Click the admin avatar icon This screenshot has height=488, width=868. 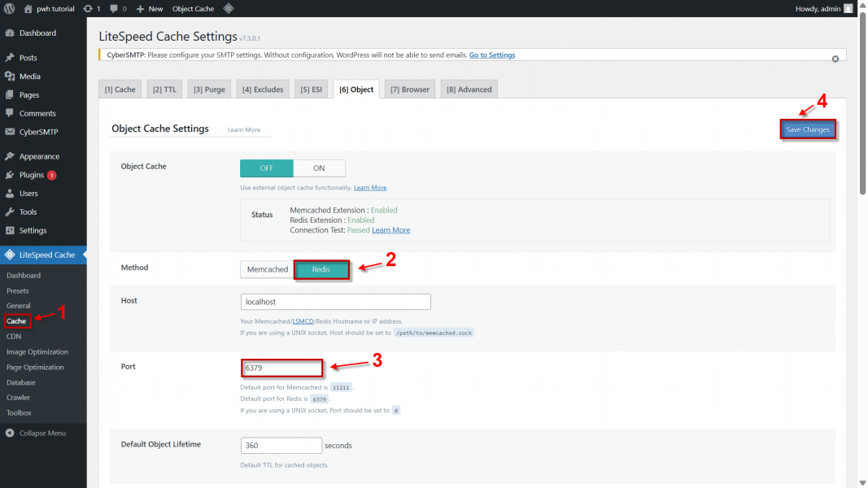point(848,8)
